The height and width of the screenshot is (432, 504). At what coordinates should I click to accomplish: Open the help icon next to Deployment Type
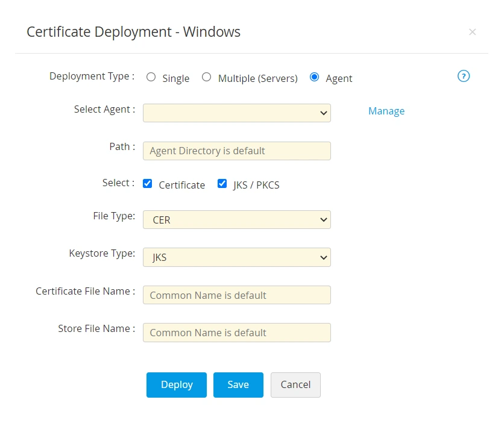click(464, 76)
